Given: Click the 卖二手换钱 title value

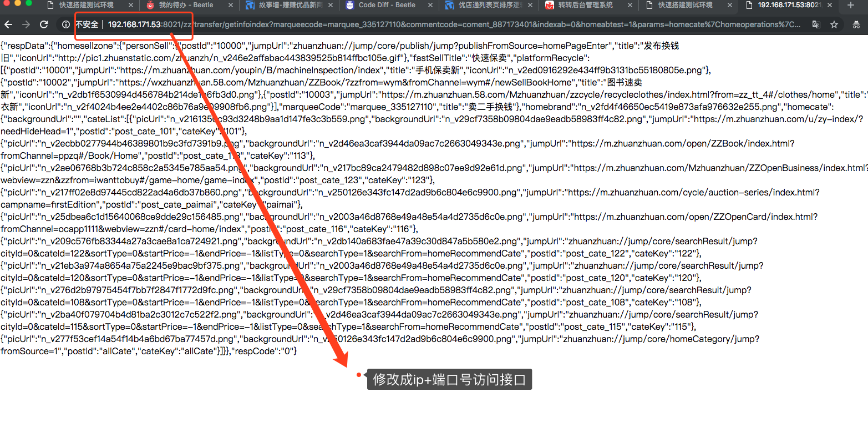Looking at the screenshot, I should [x=490, y=107].
